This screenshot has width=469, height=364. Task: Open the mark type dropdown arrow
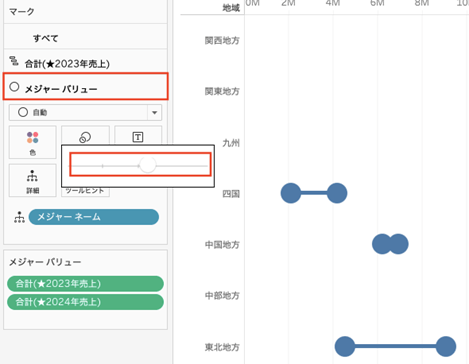click(x=154, y=112)
